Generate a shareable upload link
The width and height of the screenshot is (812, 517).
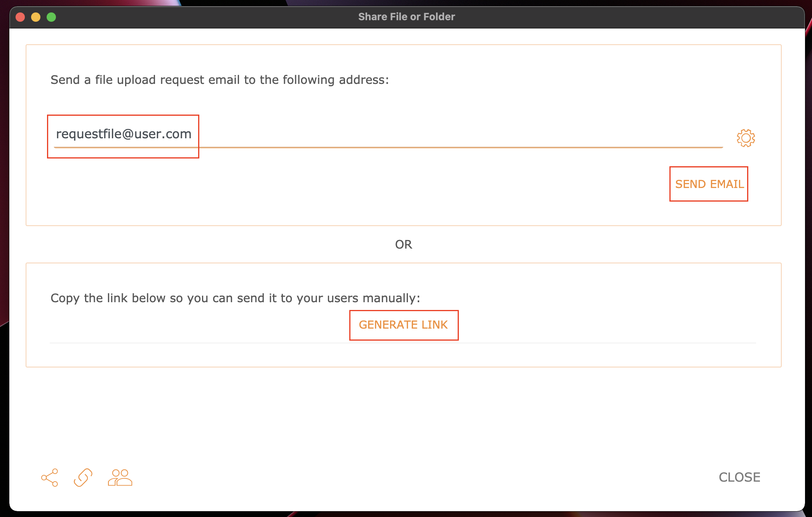coord(403,325)
